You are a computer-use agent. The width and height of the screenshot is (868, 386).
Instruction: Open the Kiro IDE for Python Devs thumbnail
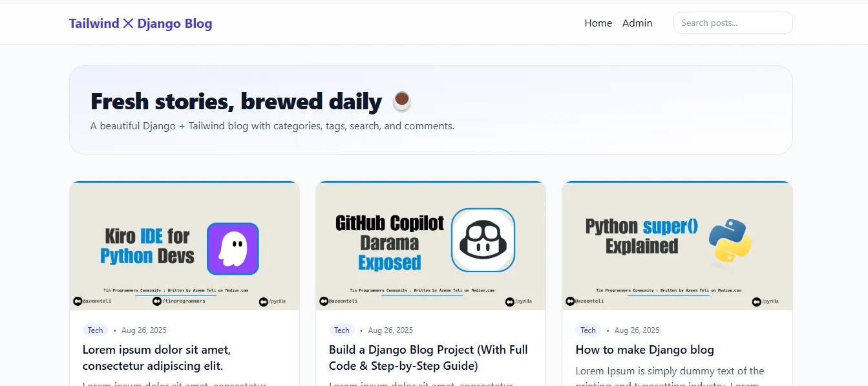click(184, 246)
